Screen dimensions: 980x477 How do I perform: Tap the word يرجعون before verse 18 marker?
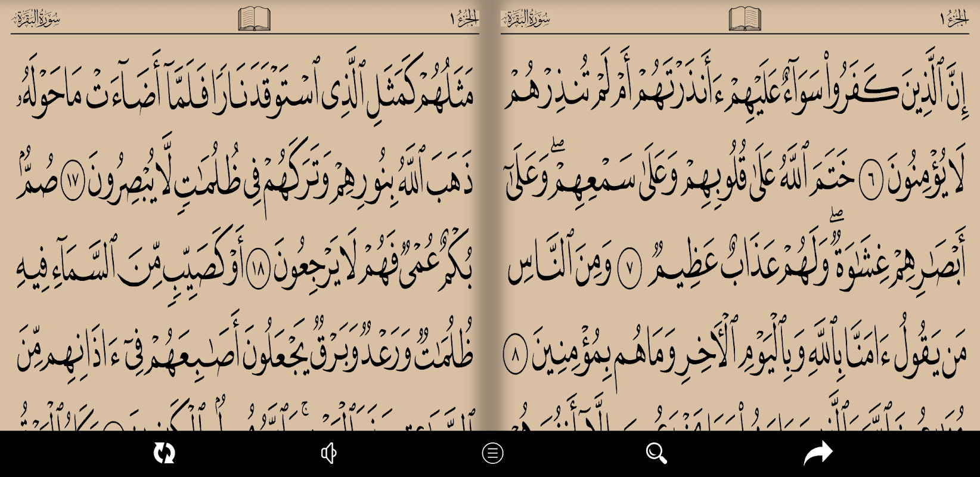(309, 265)
